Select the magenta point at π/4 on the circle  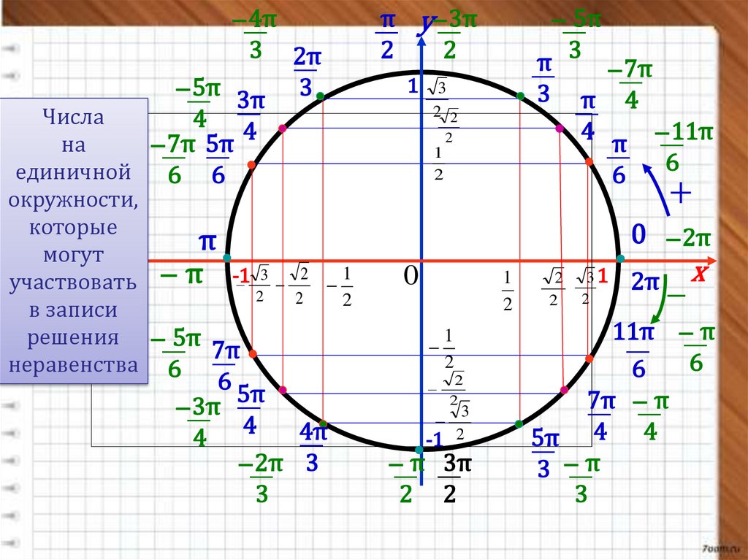[x=560, y=129]
